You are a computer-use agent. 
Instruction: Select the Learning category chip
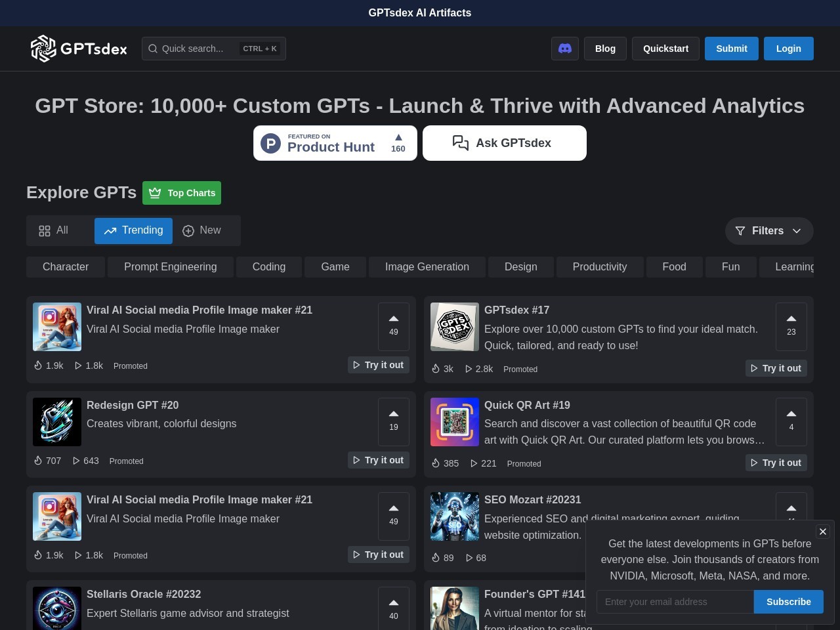pos(787,267)
